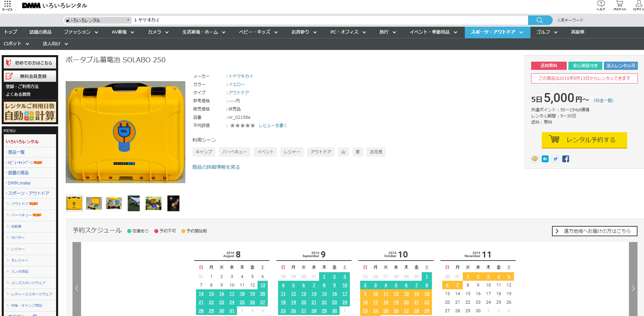Expand ゴルフ menu

click(547, 32)
